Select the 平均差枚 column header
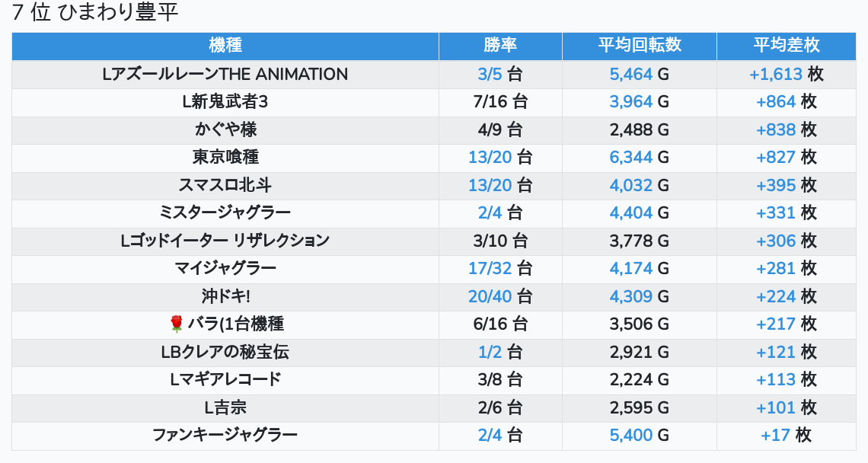Screen dimensions: 868x463 point(787,45)
